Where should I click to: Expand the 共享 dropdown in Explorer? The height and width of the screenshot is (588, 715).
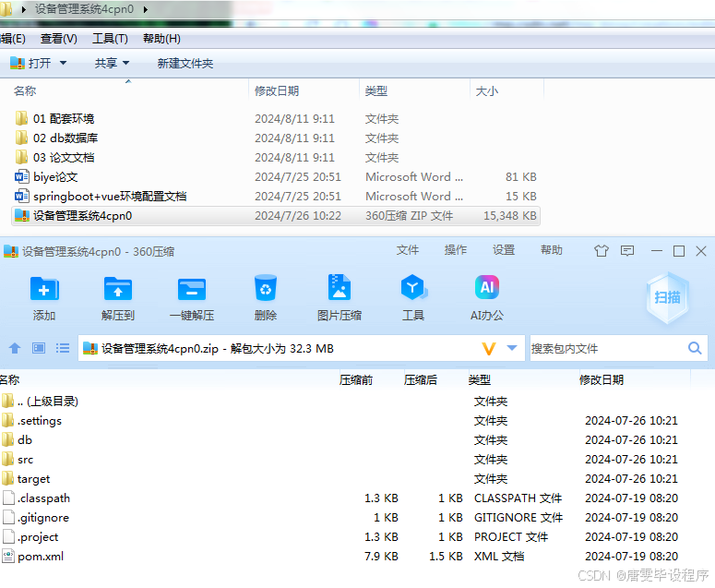click(125, 63)
